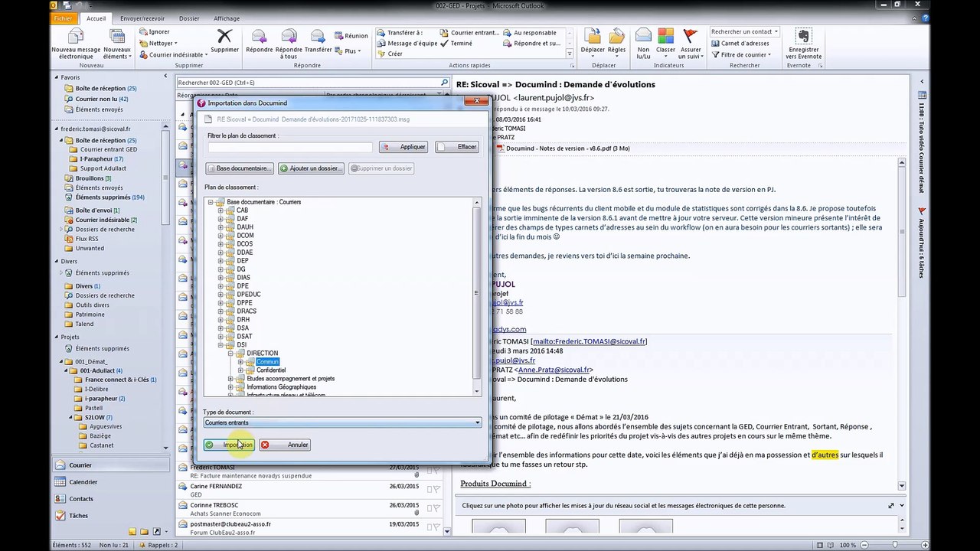Open I-Parapheur folder in mailbox
Image resolution: width=980 pixels, height=551 pixels.
click(101, 159)
